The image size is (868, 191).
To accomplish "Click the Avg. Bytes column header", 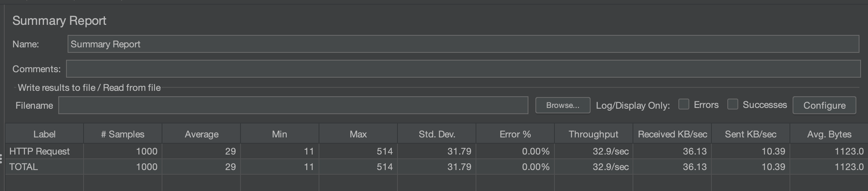I will (x=829, y=134).
